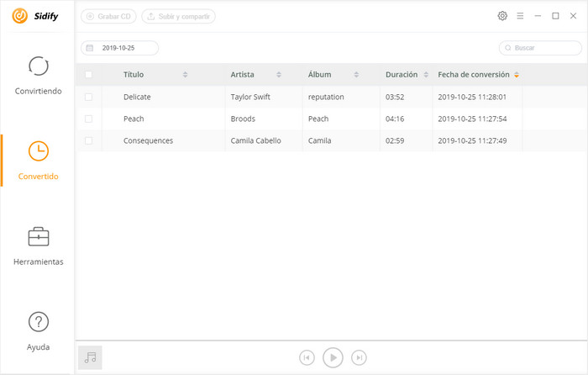
Task: Select the Consequences song title
Action: [148, 140]
